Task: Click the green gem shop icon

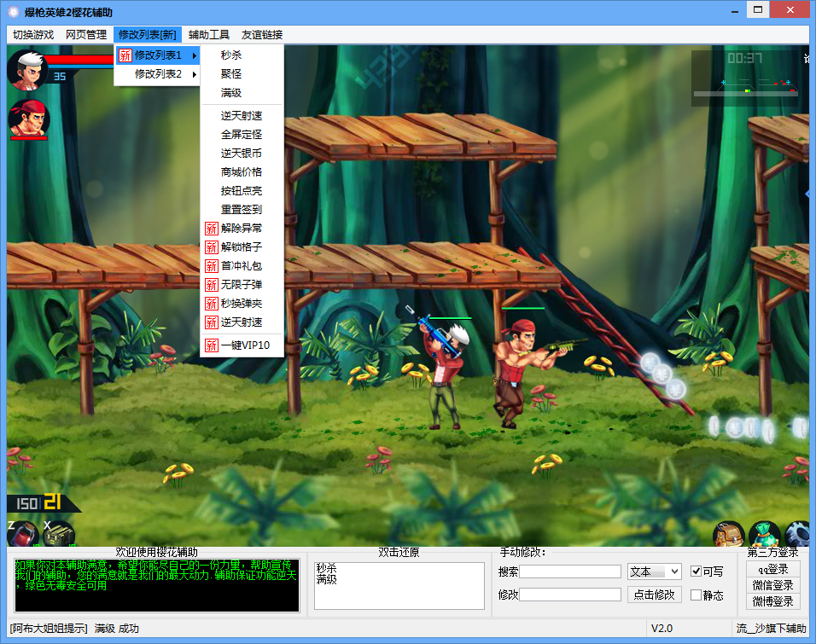Action: tap(765, 534)
